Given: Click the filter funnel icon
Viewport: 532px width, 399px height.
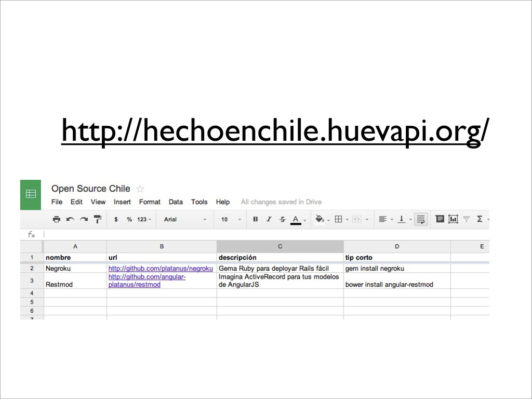Looking at the screenshot, I should pyautogui.click(x=467, y=219).
